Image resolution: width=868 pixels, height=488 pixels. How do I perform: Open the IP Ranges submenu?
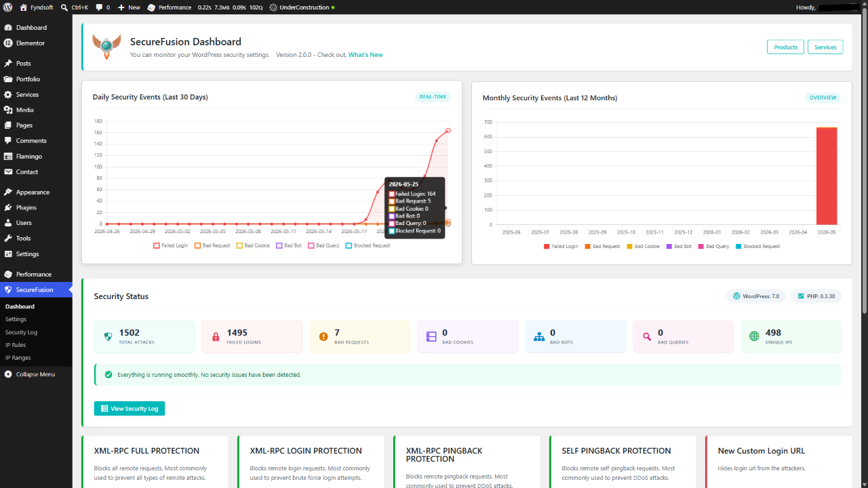tap(18, 358)
